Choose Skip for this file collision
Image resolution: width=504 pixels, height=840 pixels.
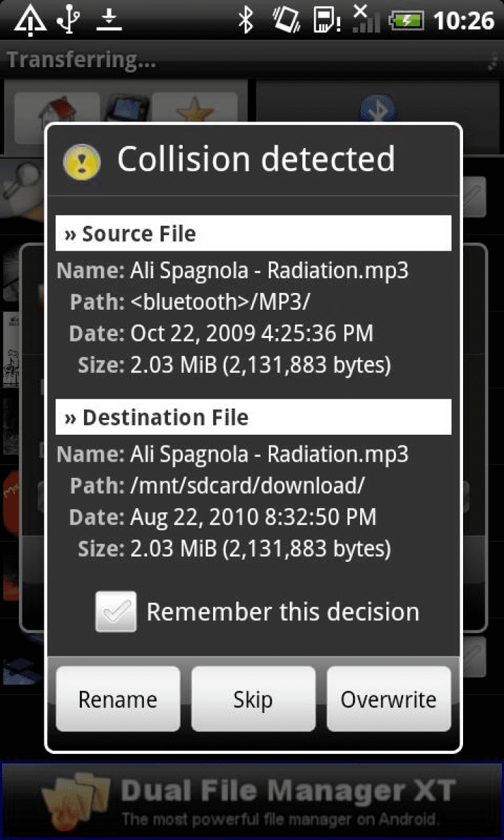tap(253, 699)
